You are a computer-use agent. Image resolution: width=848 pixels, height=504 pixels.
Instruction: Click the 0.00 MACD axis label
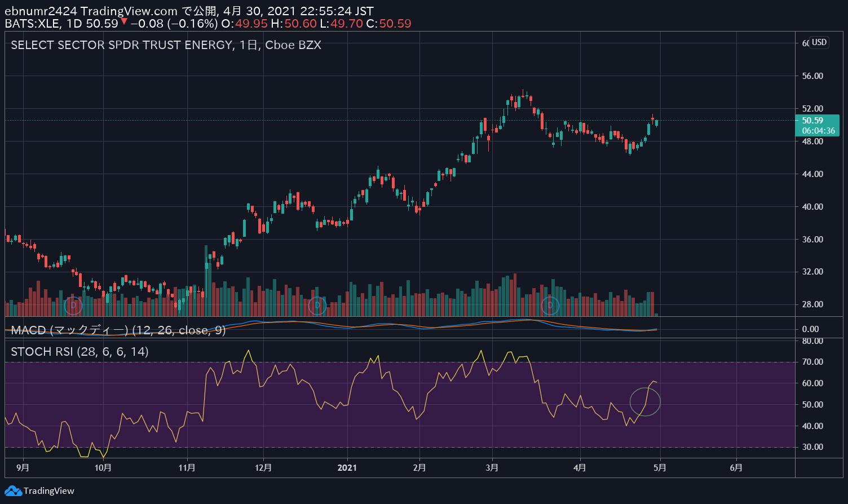click(x=810, y=329)
